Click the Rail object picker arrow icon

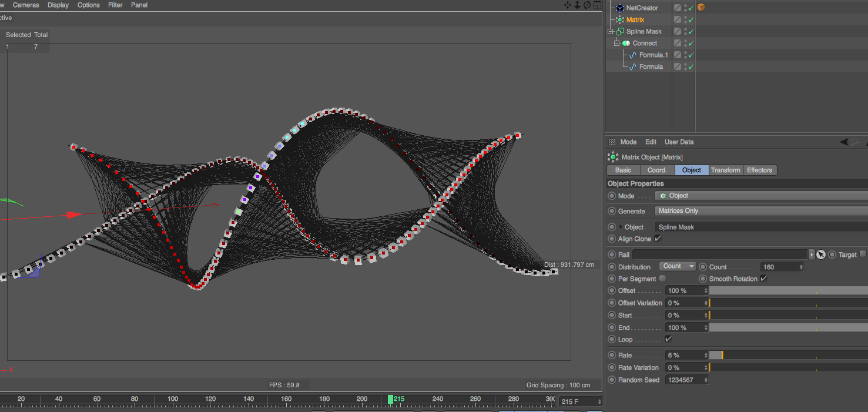(821, 254)
